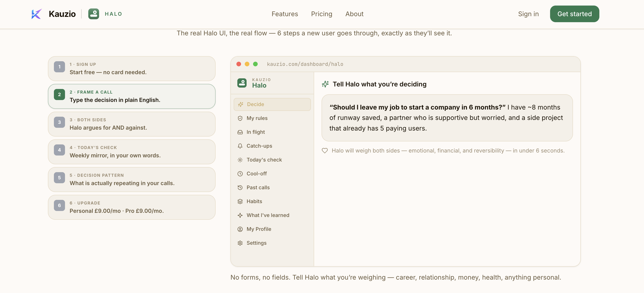
Task: Open My rules in the sidebar
Action: point(272,118)
